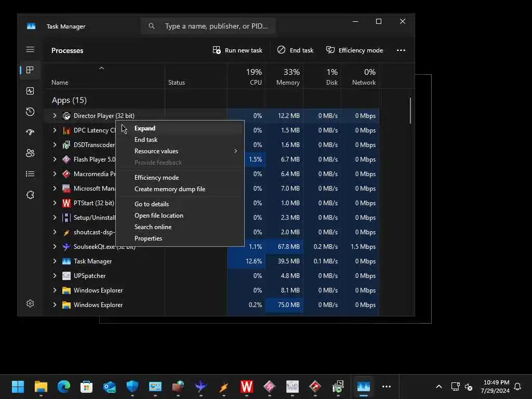Expand the DPC Latency process group
The image size is (532, 399).
[x=55, y=130]
